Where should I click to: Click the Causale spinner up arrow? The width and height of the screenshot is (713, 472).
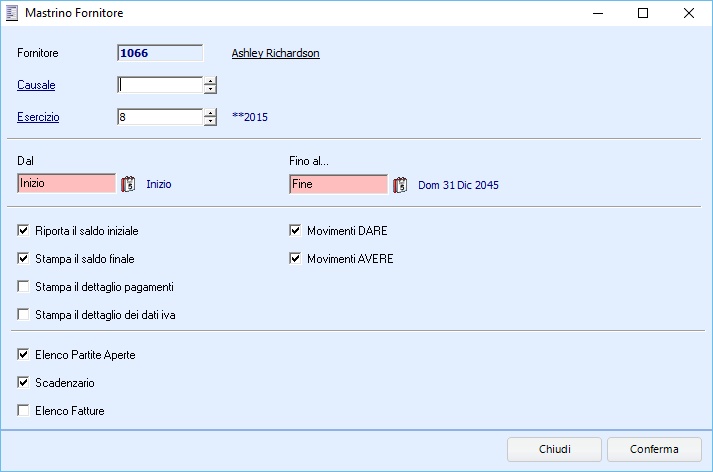[210, 81]
